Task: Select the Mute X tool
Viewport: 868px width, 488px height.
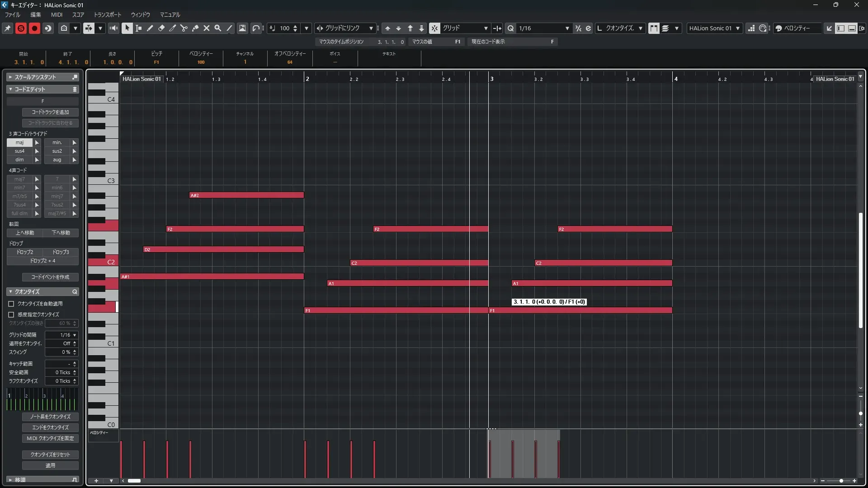Action: pos(207,28)
